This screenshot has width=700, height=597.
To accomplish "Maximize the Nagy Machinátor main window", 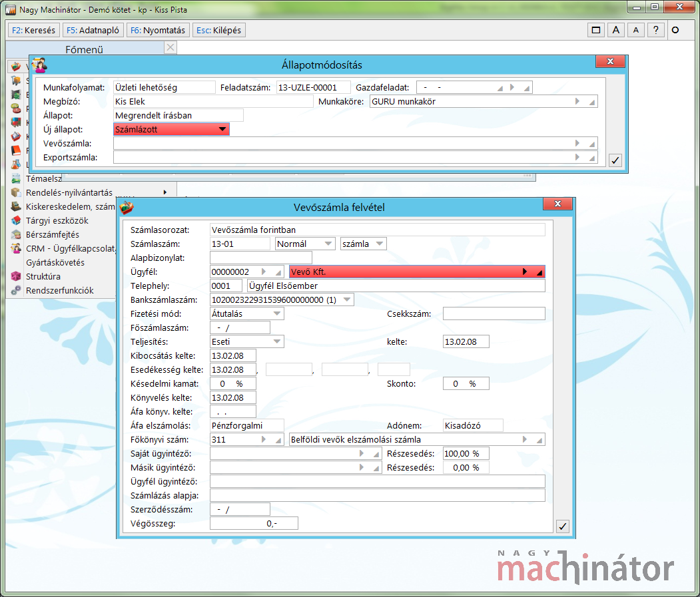I will coord(655,7).
